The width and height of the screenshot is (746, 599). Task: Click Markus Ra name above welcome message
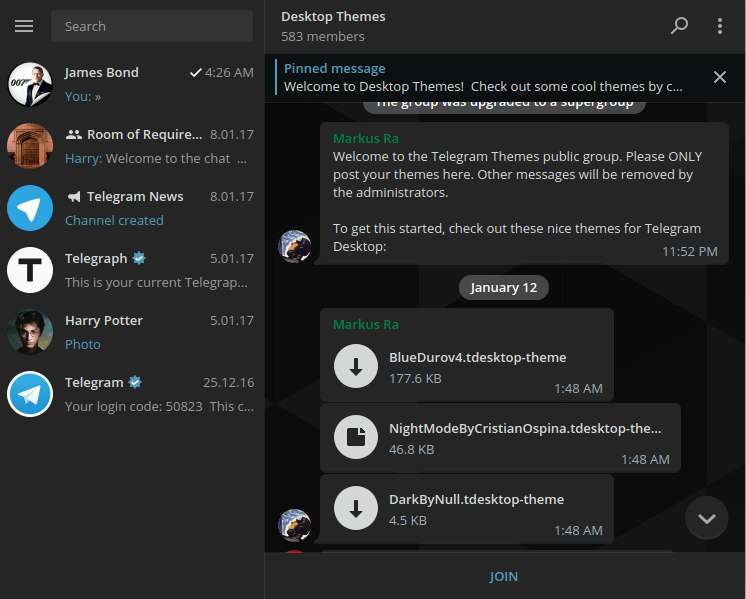pyautogui.click(x=366, y=138)
